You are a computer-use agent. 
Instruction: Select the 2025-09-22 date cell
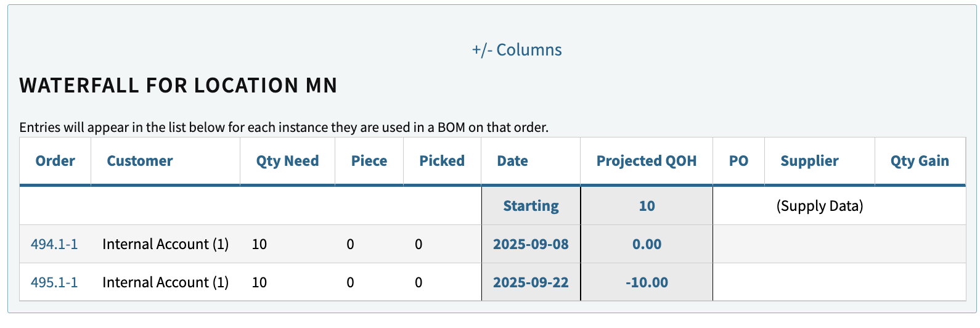point(531,282)
